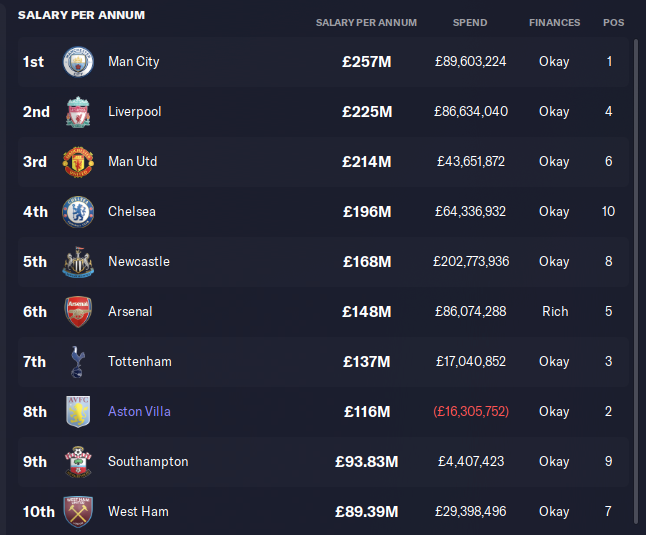Click the Man Utd club crest
Image resolution: width=646 pixels, height=535 pixels.
(x=77, y=162)
